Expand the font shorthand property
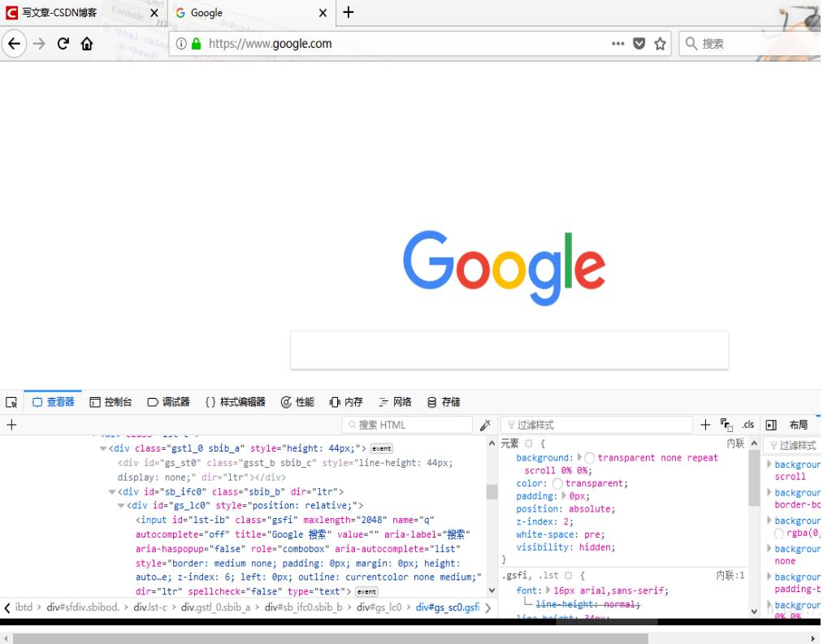The width and height of the screenshot is (823, 644). tap(548, 590)
